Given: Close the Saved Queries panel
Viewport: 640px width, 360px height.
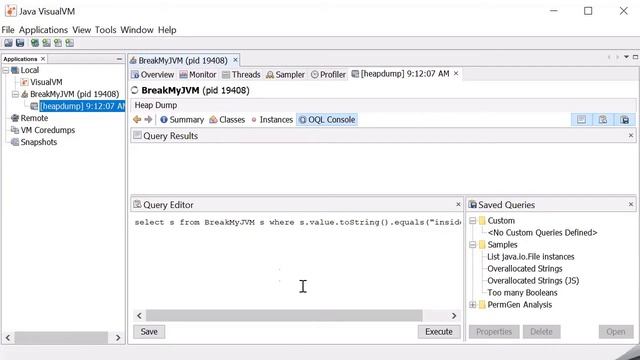Looking at the screenshot, I should (631, 204).
